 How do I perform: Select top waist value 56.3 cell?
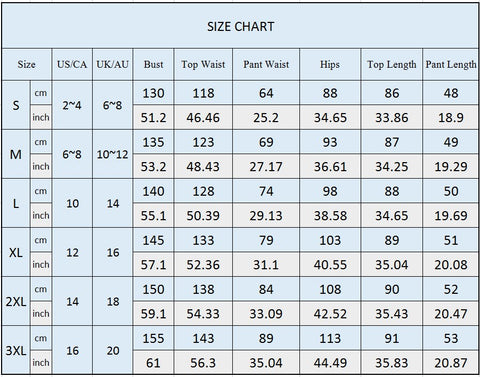pyautogui.click(x=203, y=363)
